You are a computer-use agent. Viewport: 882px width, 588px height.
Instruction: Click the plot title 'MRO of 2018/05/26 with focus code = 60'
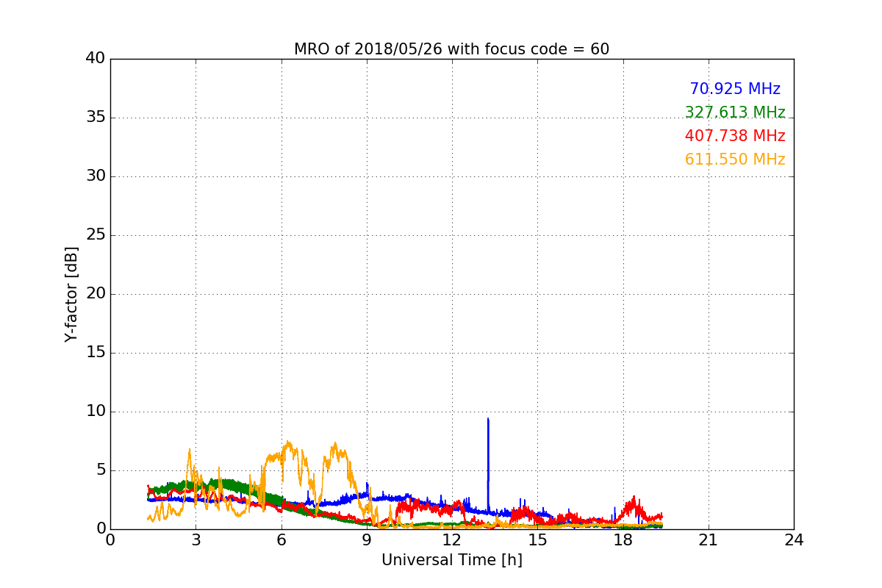[x=451, y=49]
